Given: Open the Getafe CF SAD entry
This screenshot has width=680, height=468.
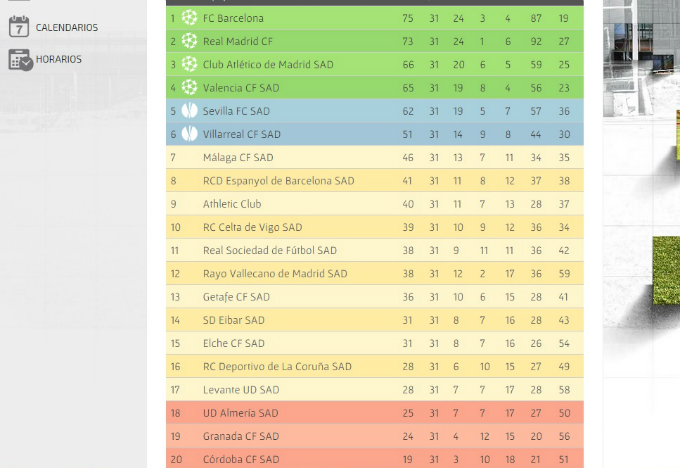Looking at the screenshot, I should 236,297.
